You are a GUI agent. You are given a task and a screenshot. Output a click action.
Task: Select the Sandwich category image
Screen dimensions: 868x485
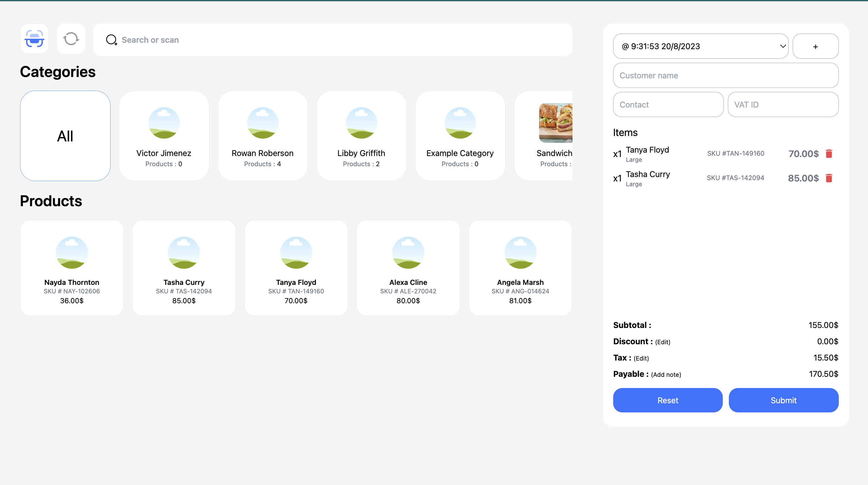coord(555,123)
